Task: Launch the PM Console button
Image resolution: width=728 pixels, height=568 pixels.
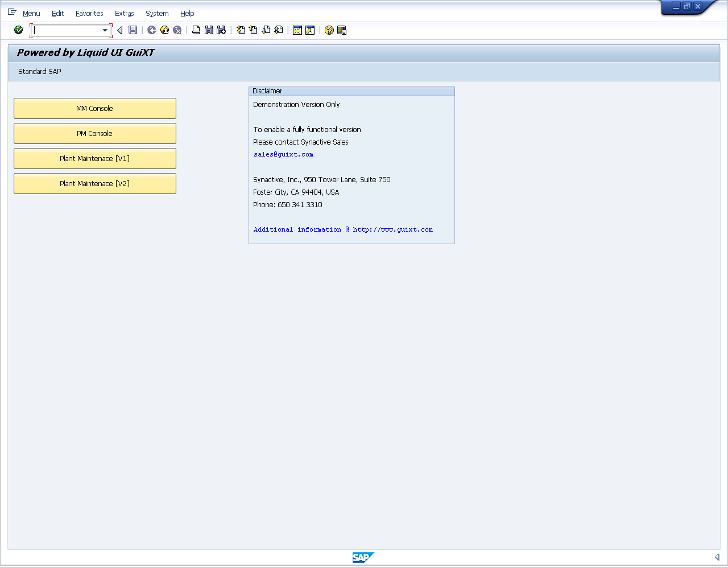Action: (95, 133)
